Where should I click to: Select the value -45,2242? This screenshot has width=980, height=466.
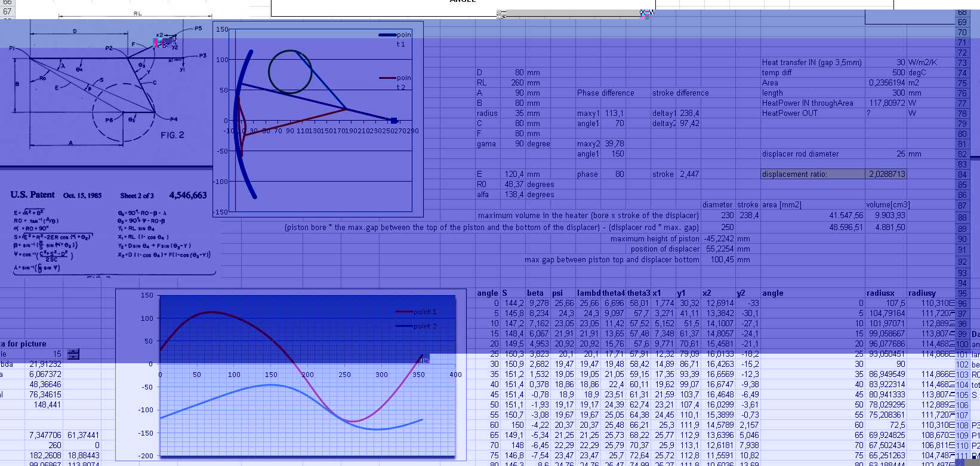(x=719, y=239)
